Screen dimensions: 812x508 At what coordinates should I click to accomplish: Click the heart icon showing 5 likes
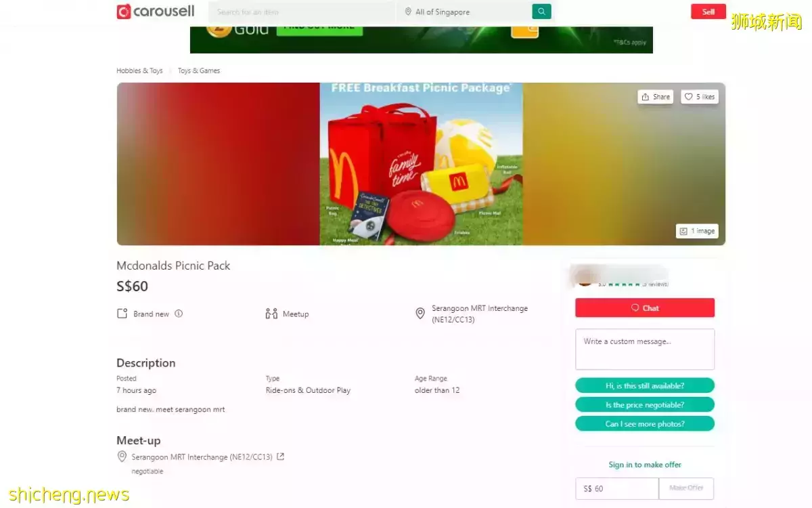coord(688,97)
